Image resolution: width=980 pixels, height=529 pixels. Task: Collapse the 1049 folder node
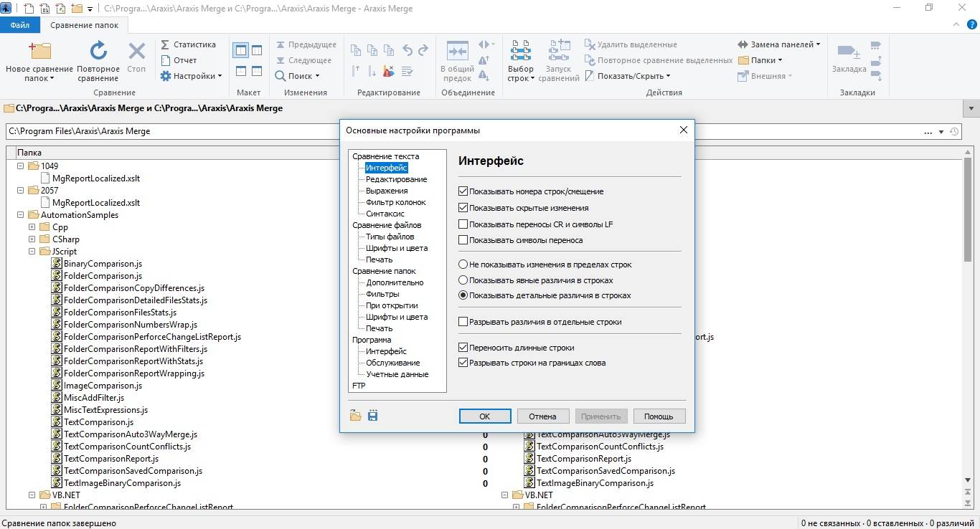[21, 166]
